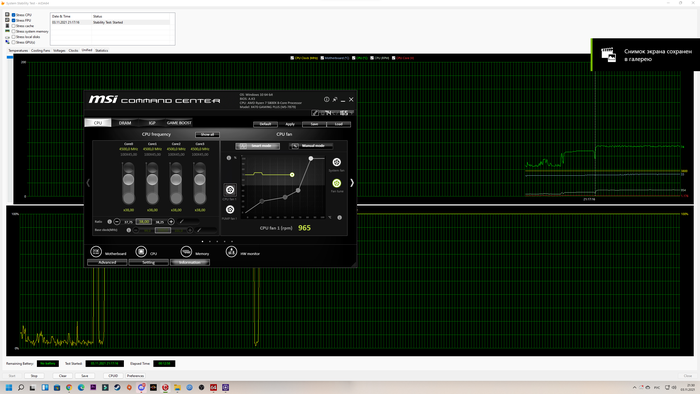Image resolution: width=700 pixels, height=394 pixels.
Task: Click the Ratio value field 38,00
Action: (143, 221)
